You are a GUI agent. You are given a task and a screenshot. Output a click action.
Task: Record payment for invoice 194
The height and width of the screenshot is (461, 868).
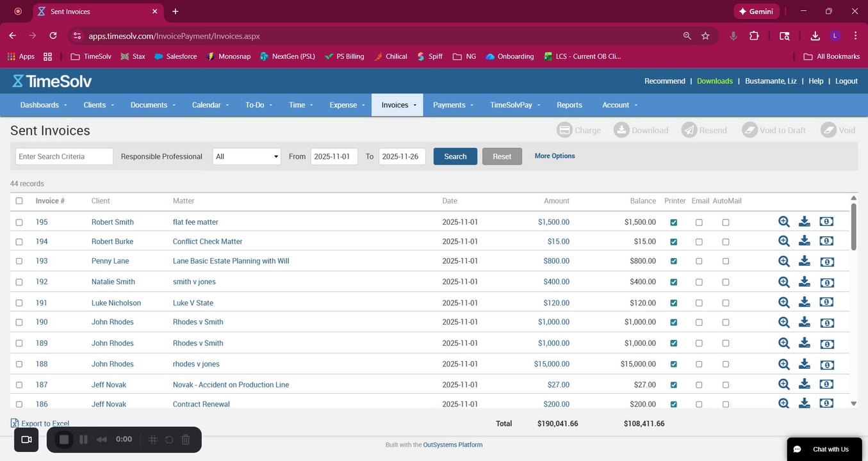(826, 241)
